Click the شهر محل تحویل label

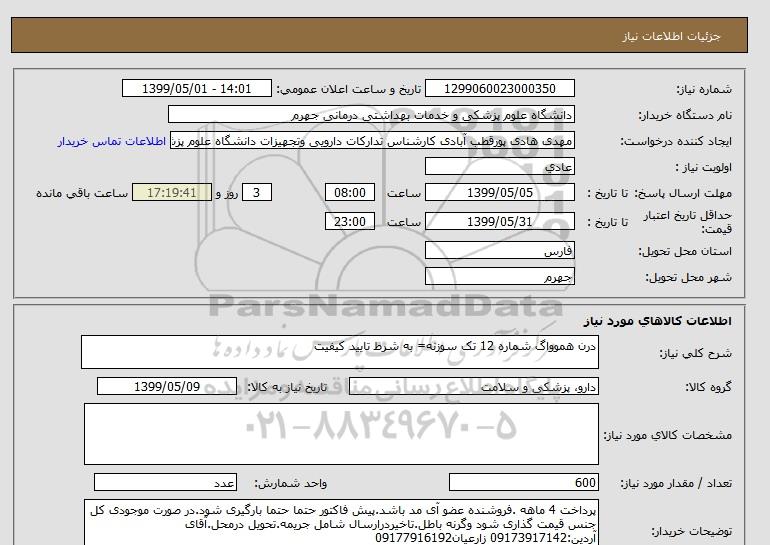coord(688,277)
